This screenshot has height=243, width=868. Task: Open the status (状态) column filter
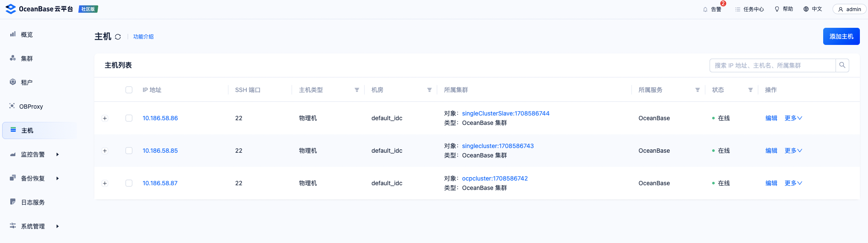point(751,90)
